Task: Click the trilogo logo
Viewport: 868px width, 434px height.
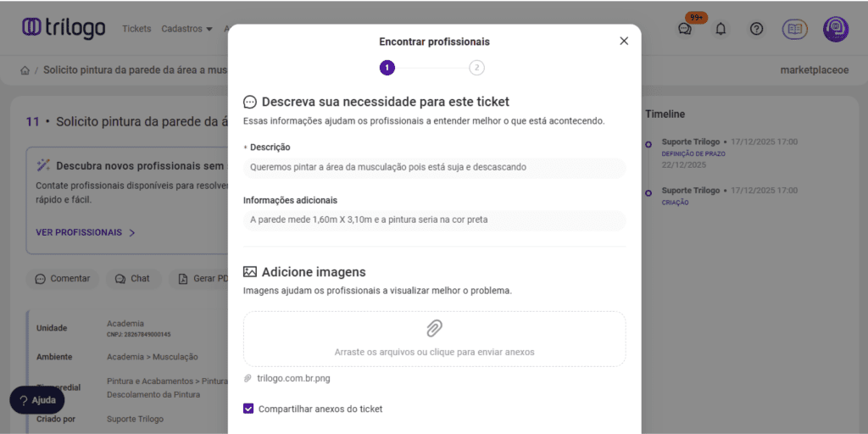Action: pyautogui.click(x=64, y=28)
